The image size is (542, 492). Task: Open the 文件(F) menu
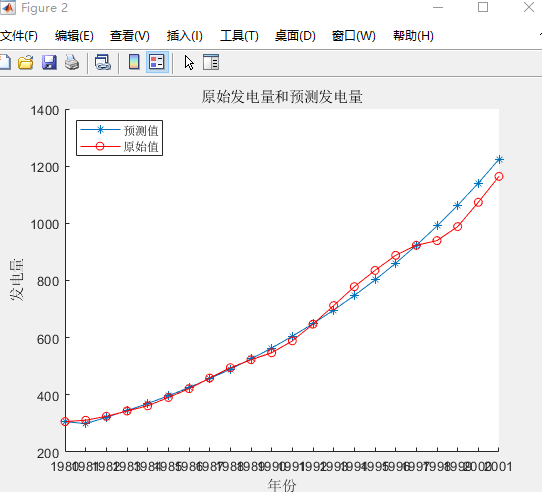click(x=19, y=36)
